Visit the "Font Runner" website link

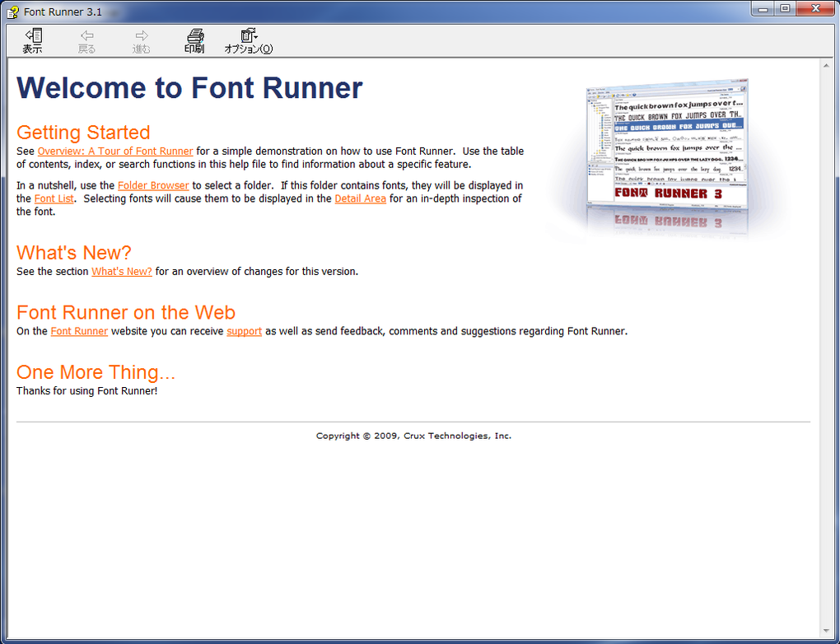[79, 331]
